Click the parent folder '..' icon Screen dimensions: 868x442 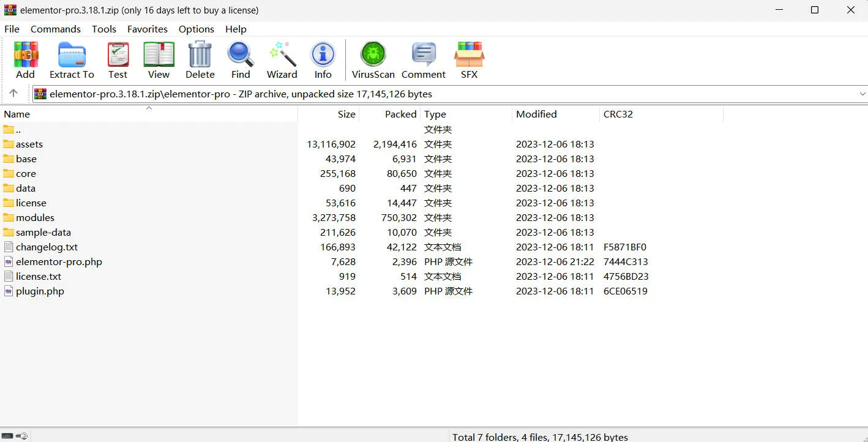click(9, 130)
